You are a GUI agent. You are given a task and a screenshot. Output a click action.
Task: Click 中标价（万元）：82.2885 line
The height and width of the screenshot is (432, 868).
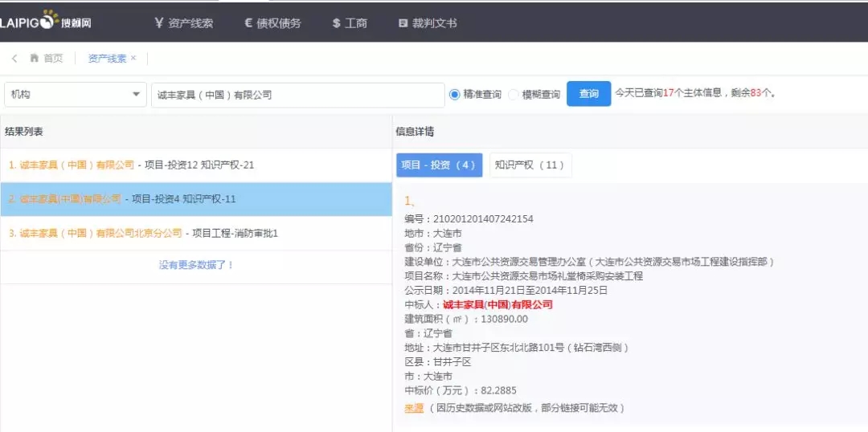[461, 390]
